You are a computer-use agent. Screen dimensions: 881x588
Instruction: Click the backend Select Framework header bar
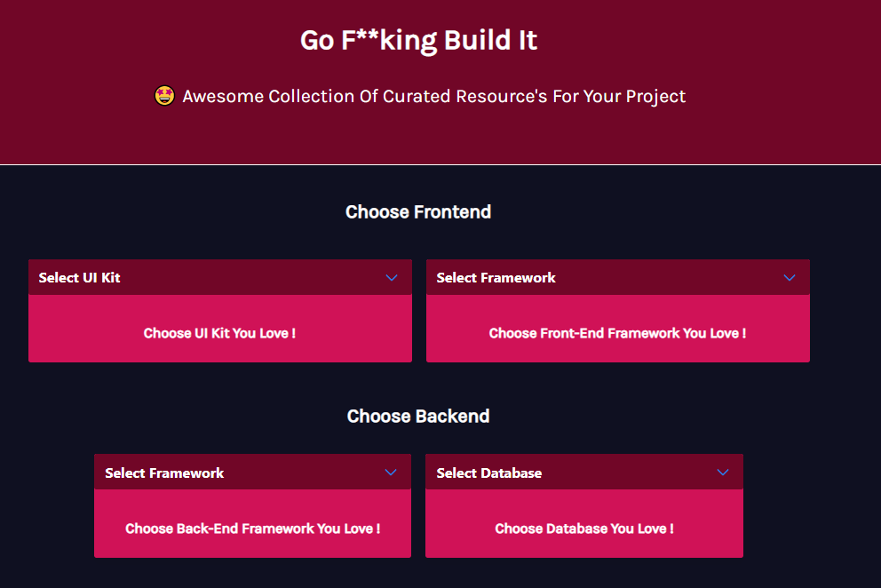(222, 472)
